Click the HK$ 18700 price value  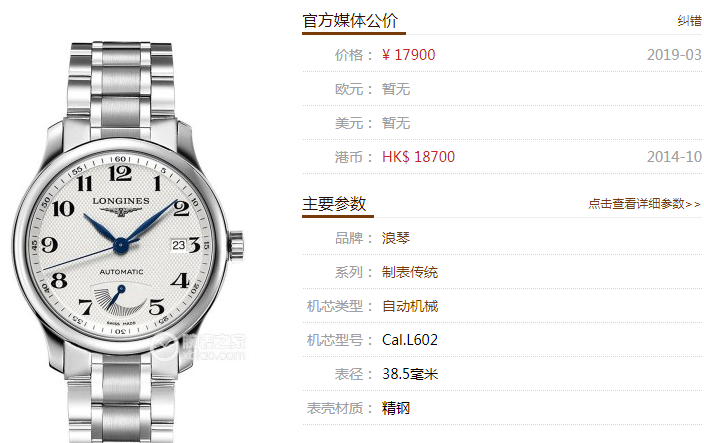(x=418, y=157)
